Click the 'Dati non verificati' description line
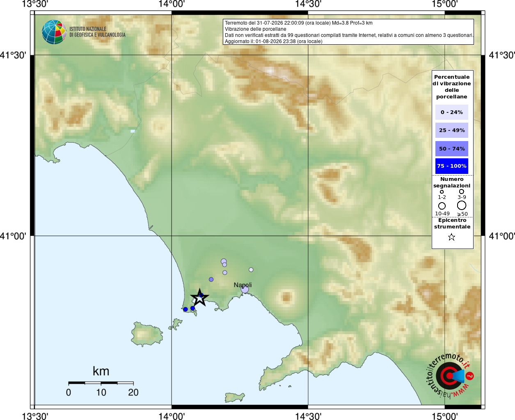This screenshot has width=515, height=420. click(349, 35)
